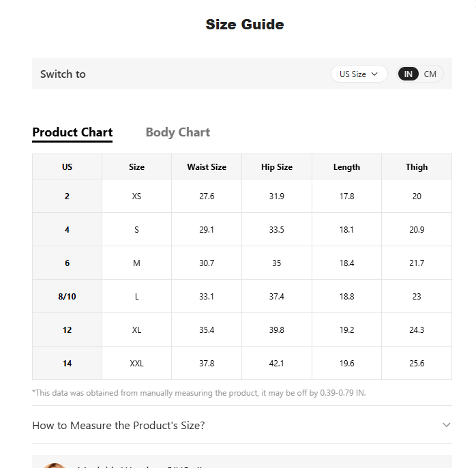
Task: Click the XXL size cell
Action: click(x=136, y=363)
